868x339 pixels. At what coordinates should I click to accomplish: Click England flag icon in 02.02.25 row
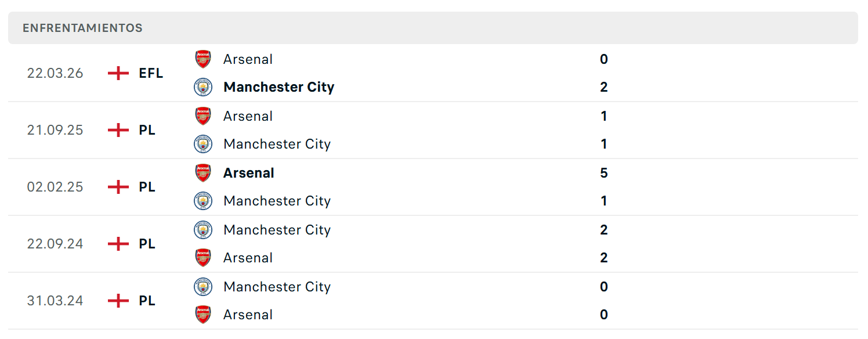pyautogui.click(x=118, y=187)
